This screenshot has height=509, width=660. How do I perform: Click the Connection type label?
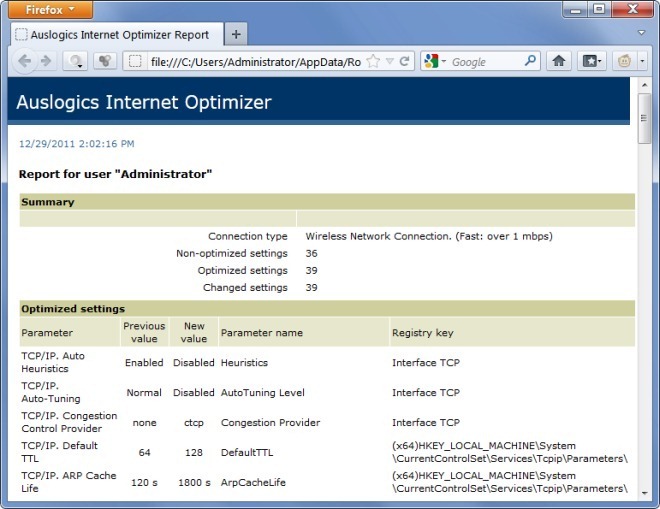248,236
